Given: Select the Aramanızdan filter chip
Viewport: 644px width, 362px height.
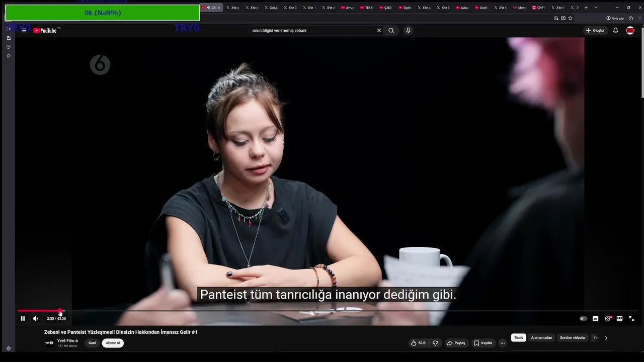Looking at the screenshot, I should tap(541, 338).
